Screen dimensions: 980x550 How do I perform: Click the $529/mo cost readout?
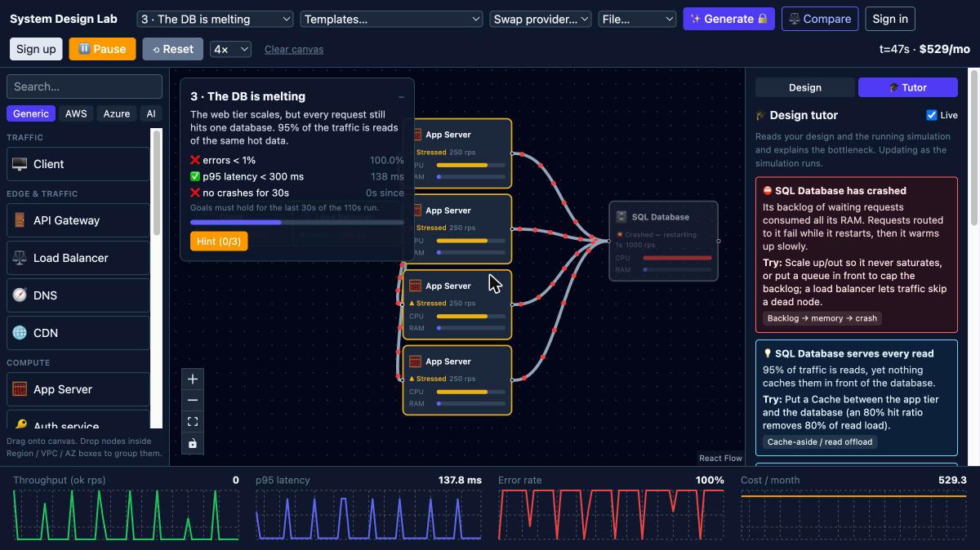tap(944, 49)
